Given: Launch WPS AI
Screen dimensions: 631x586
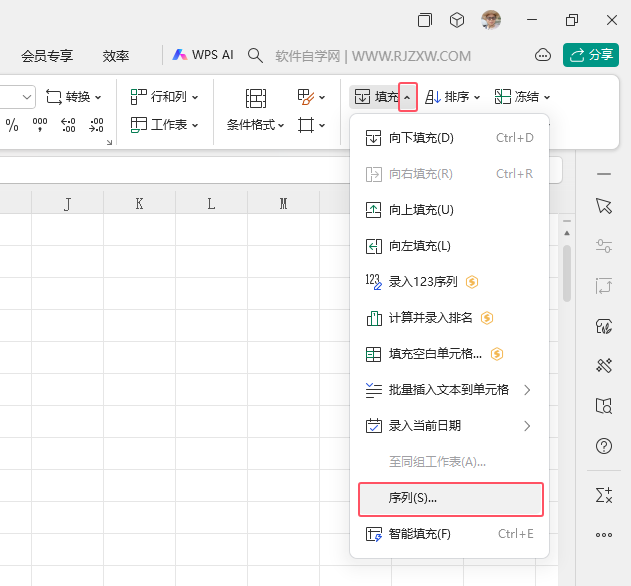Looking at the screenshot, I should click(x=203, y=55).
